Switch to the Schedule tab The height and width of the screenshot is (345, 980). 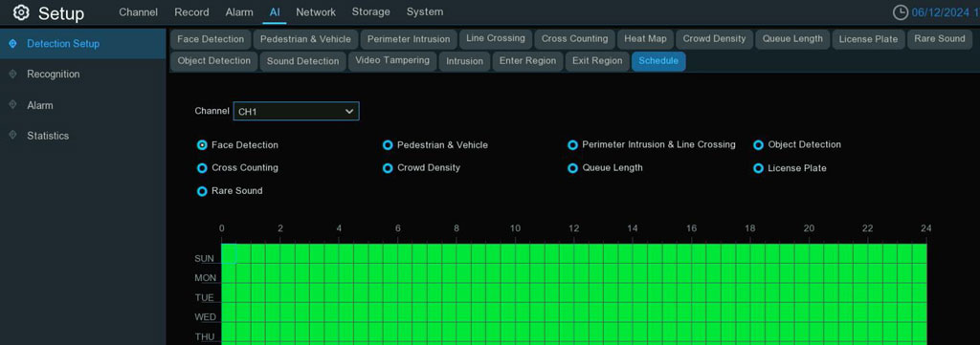(x=658, y=61)
